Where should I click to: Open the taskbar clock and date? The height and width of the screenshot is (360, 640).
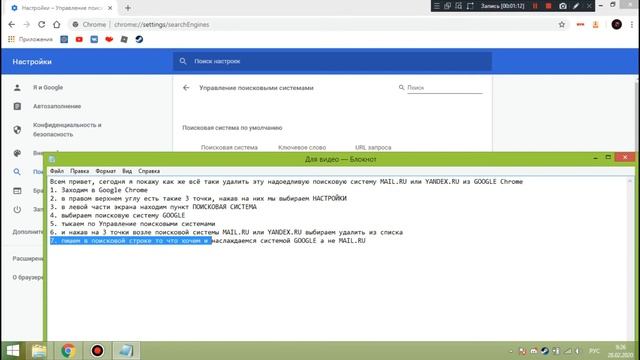[x=620, y=351]
